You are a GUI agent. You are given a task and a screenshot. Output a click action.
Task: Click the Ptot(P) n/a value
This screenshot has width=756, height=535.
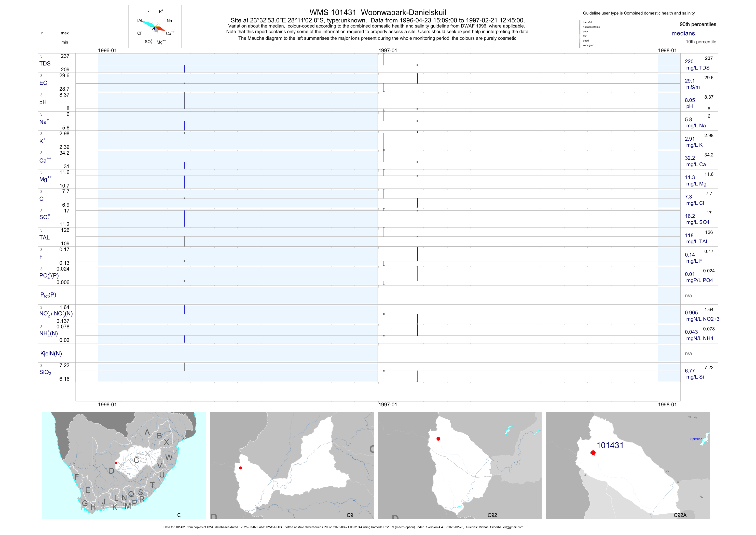[x=688, y=296]
